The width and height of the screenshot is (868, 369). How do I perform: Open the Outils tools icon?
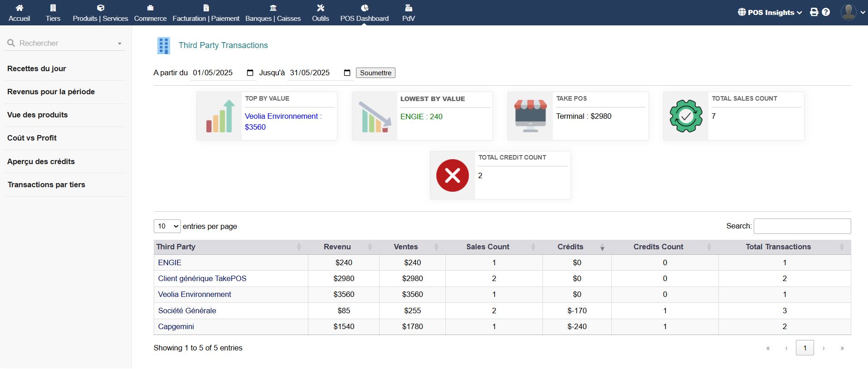(x=320, y=8)
